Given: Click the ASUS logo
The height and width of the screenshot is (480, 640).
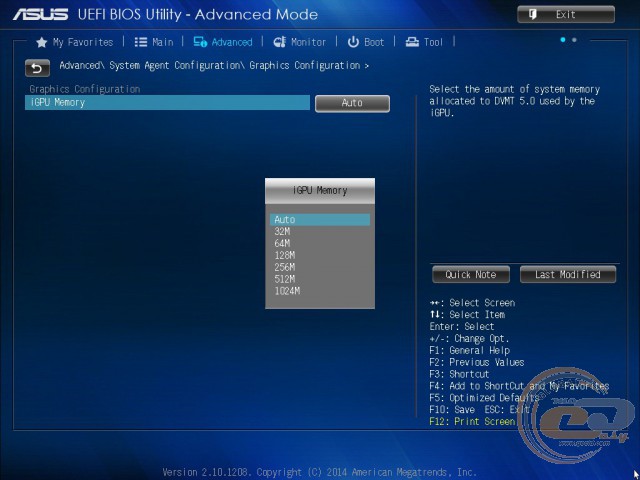Looking at the screenshot, I should click(x=40, y=15).
